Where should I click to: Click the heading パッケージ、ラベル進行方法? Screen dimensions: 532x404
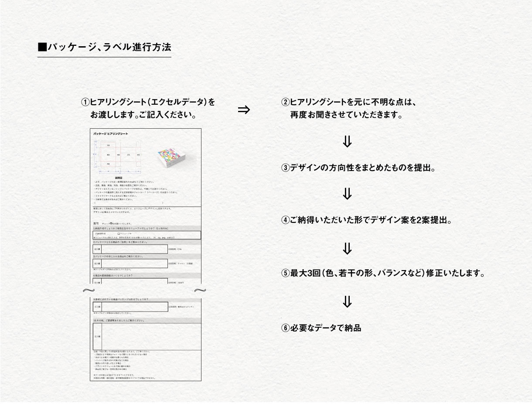pos(105,47)
